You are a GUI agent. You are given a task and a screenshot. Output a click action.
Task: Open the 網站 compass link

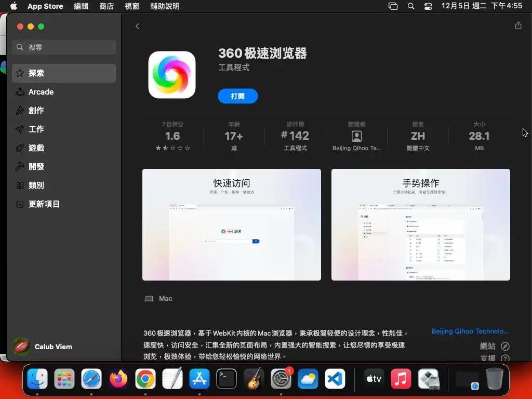tap(495, 346)
